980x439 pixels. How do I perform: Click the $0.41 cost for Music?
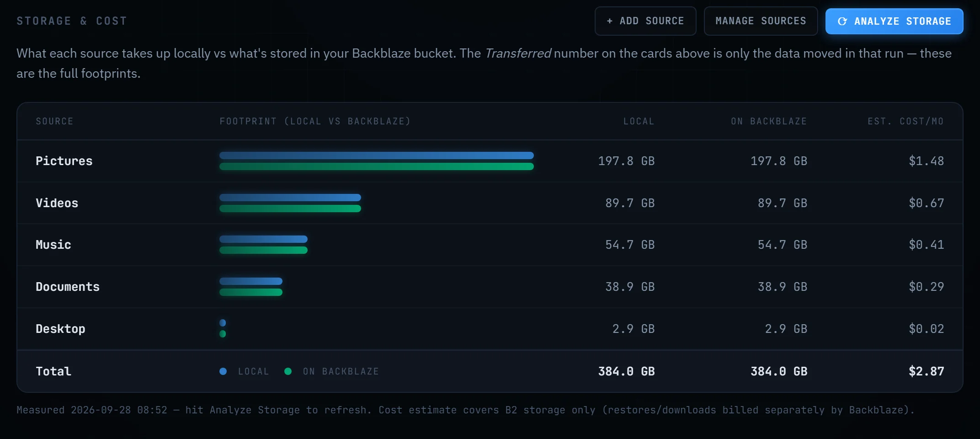(x=927, y=245)
